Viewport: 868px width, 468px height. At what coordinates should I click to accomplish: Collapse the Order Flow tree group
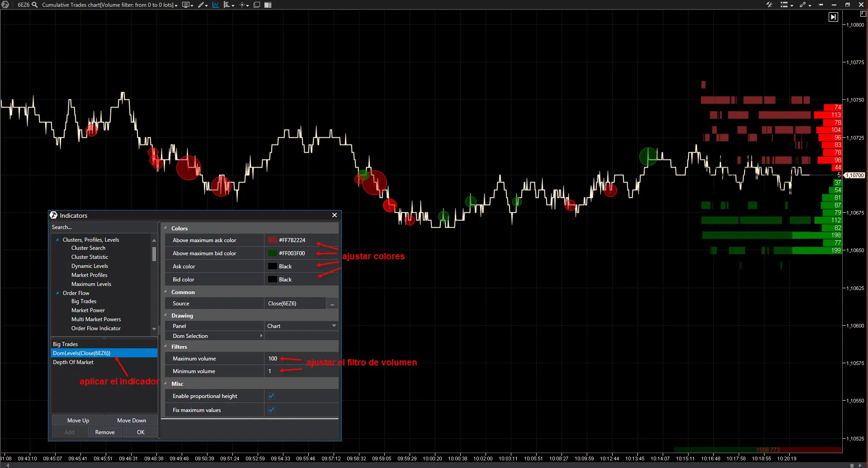[57, 293]
